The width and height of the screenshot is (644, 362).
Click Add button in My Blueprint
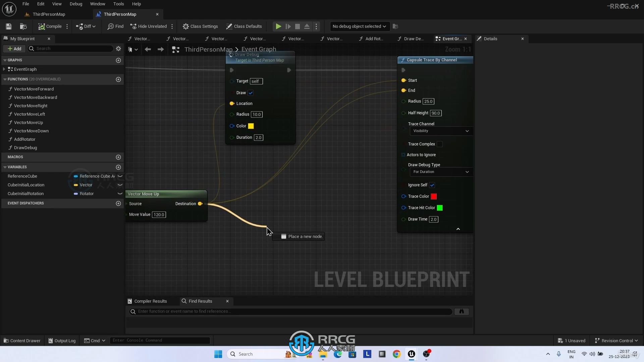(14, 49)
